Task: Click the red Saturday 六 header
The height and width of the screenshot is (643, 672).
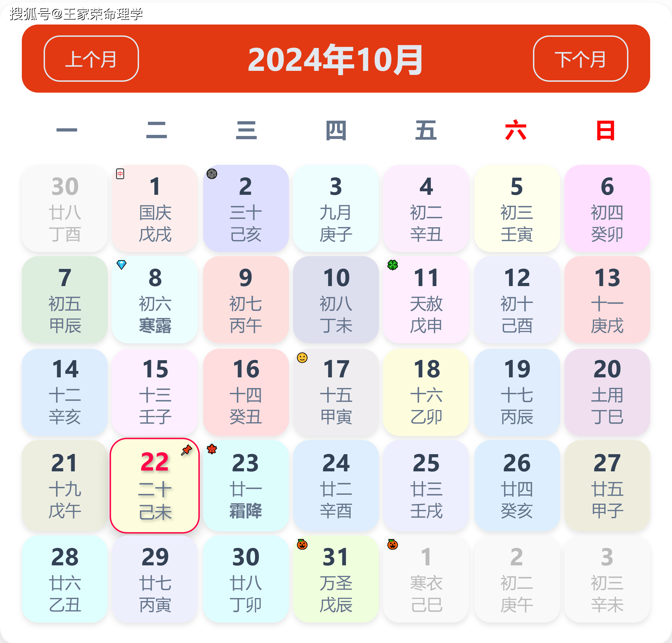Action: point(516,130)
